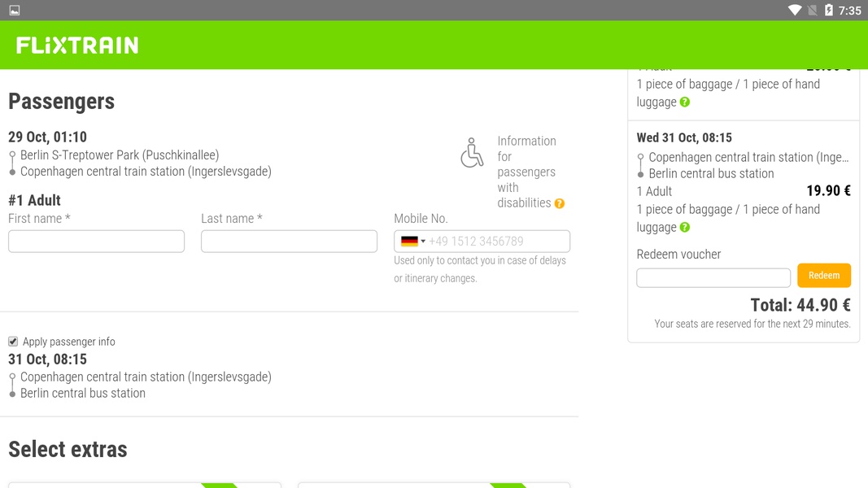
Task: Click the 31 Oct, 08:15 return trip time
Action: (x=48, y=359)
